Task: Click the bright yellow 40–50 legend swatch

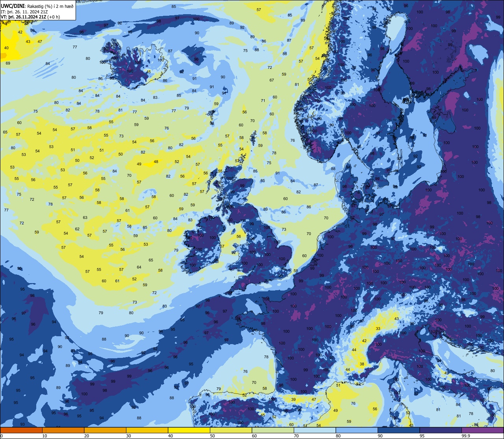Action: tap(189, 430)
